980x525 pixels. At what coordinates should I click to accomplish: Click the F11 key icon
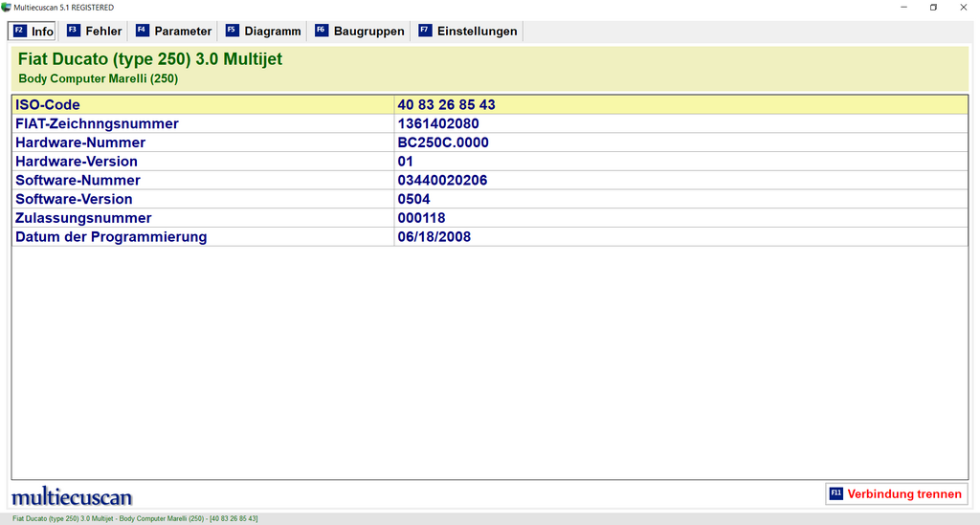tap(835, 493)
